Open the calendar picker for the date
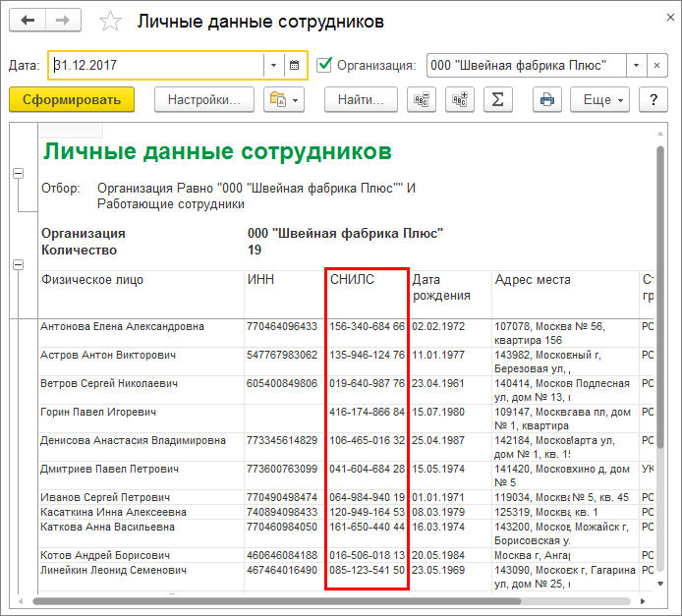The width and height of the screenshot is (682, 616). click(295, 65)
